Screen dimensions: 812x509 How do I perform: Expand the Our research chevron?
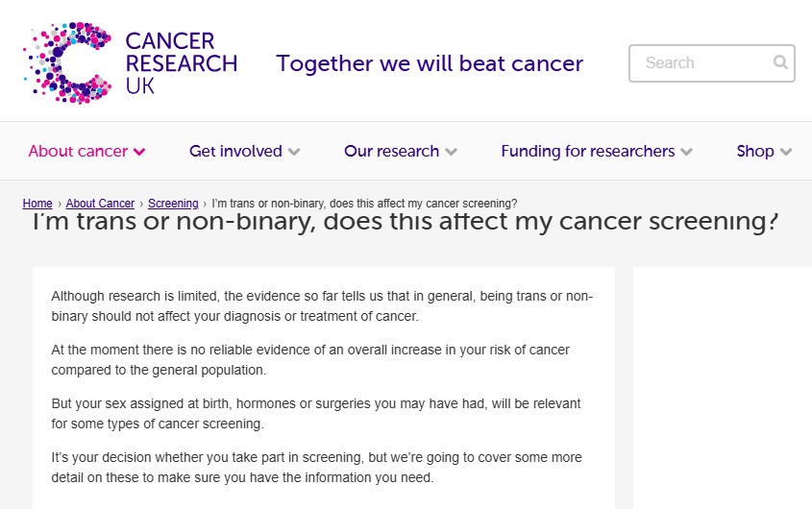pos(452,152)
